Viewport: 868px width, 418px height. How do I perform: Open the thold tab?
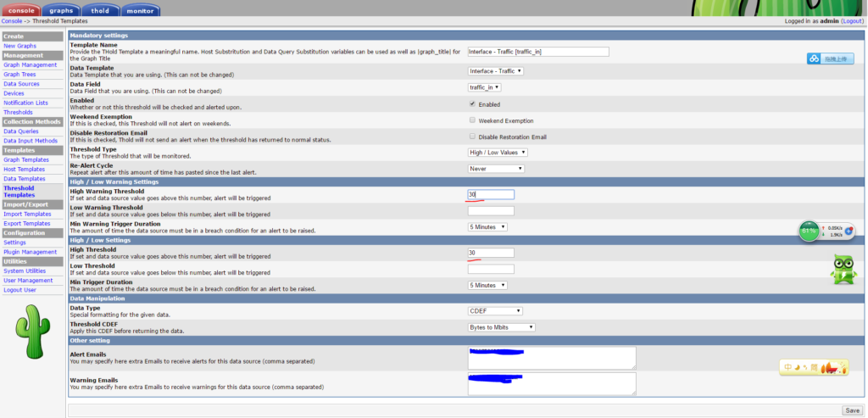point(100,11)
